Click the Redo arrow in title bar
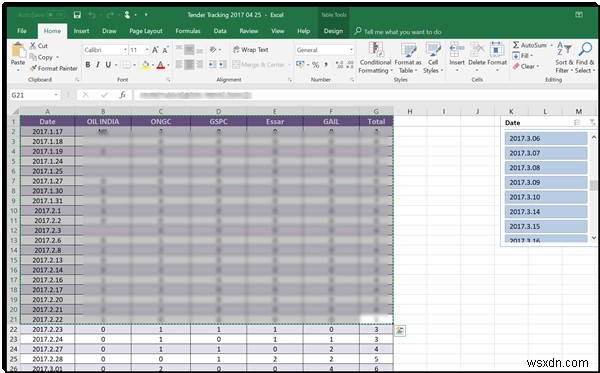This screenshot has height=373, width=600. pyautogui.click(x=109, y=15)
